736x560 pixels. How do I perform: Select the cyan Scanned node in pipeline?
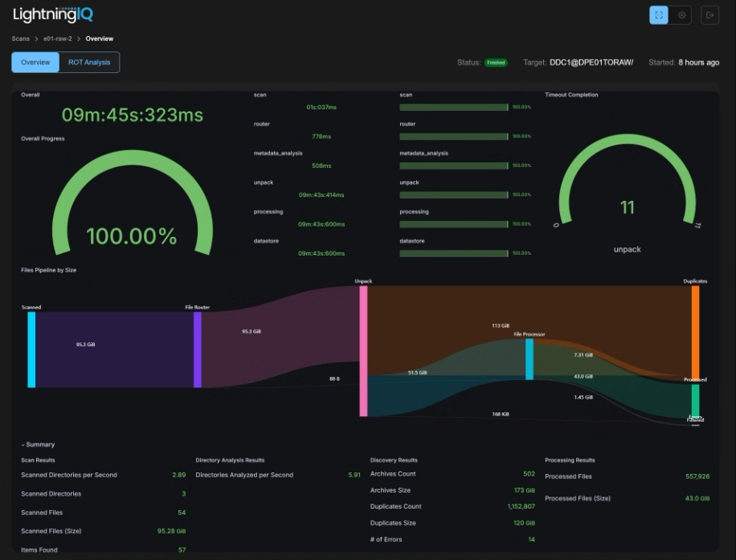click(31, 349)
